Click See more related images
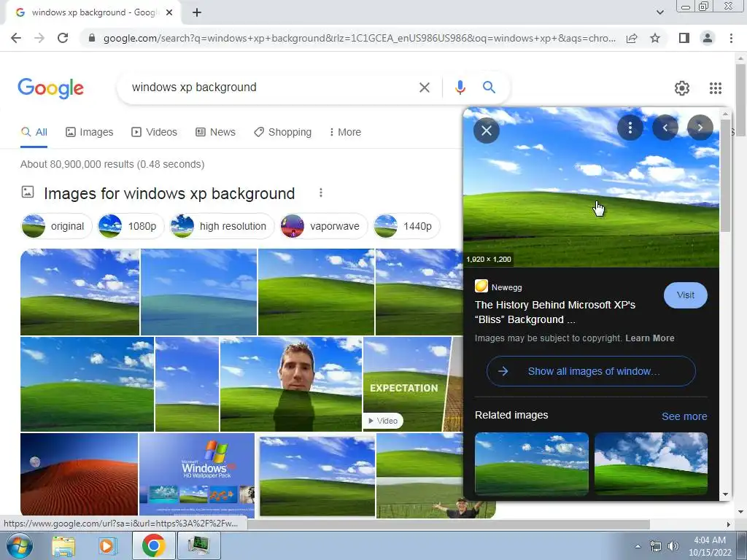Screen dimensions: 747x560 point(684,416)
